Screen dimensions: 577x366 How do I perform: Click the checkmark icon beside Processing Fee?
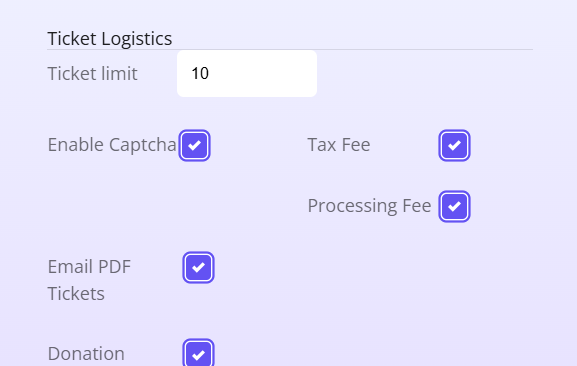point(454,206)
